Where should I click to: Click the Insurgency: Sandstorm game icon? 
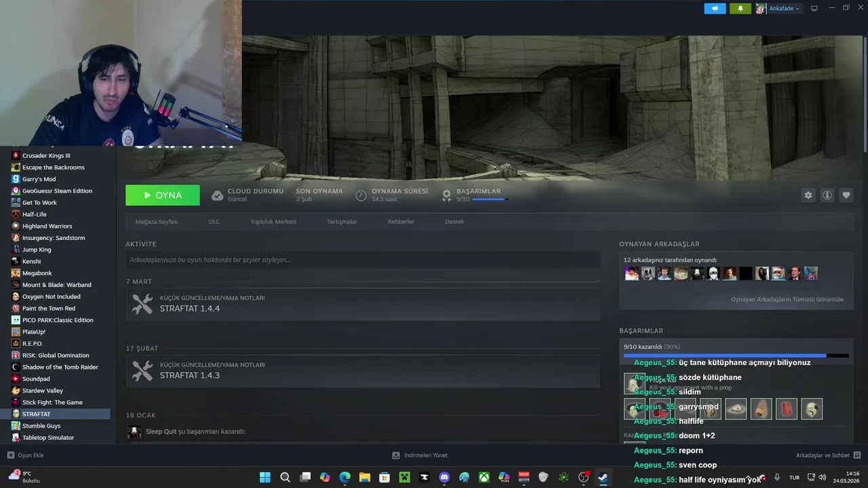(16, 238)
